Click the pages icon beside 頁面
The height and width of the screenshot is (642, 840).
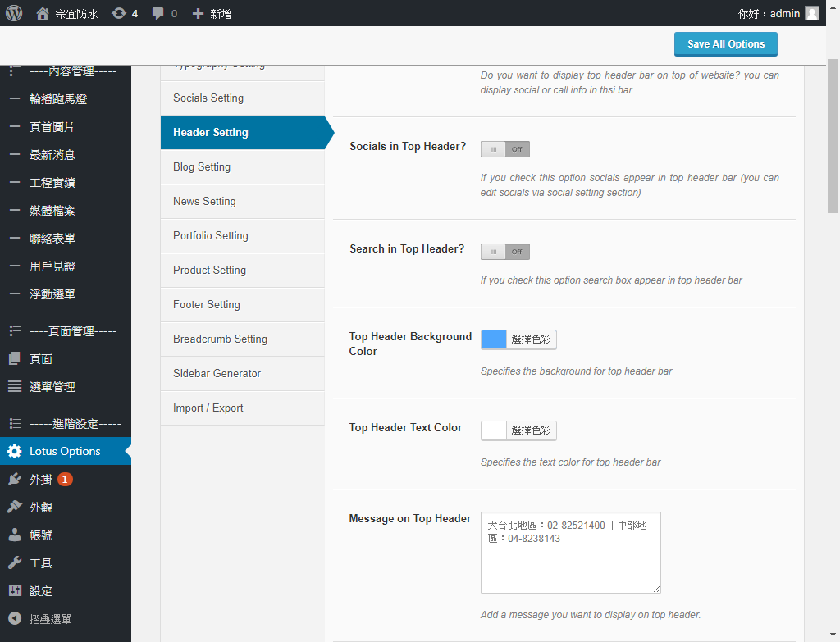tap(15, 359)
